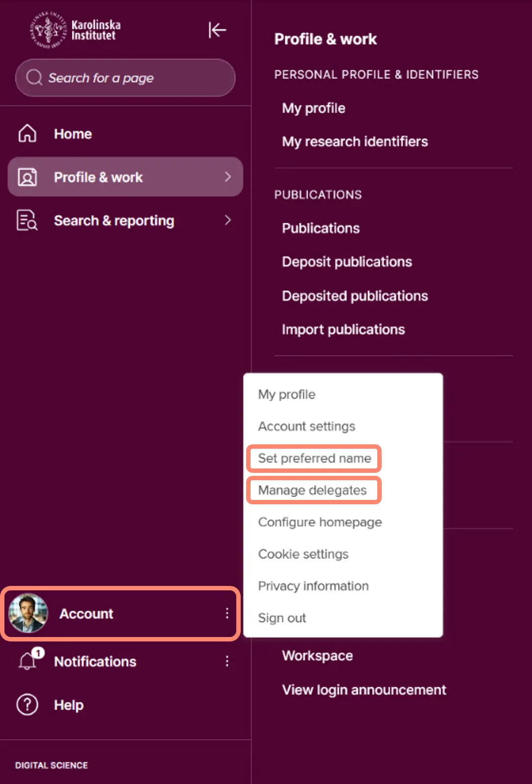Open the Help section

[68, 704]
